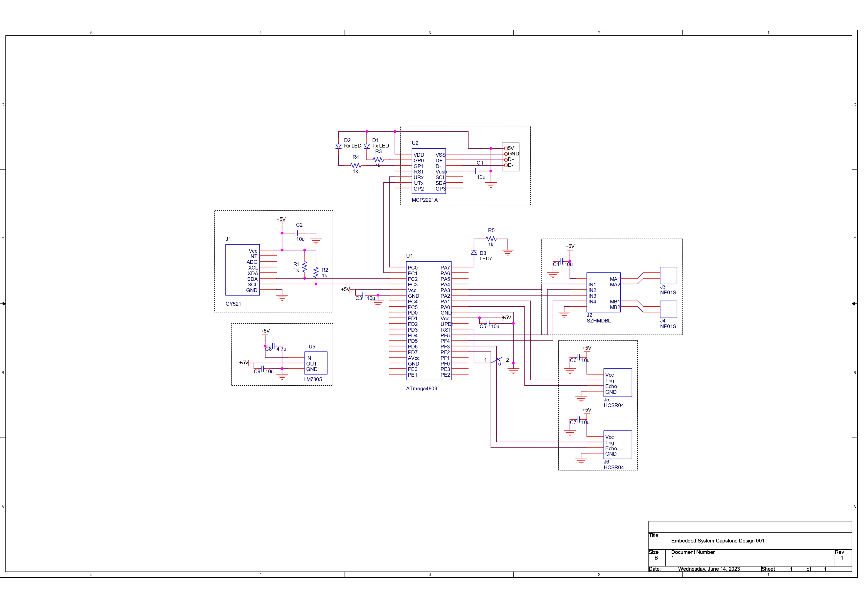Screen dimensions: 868x614
Task: Select the C9 10u capacitor
Action: pos(262,368)
